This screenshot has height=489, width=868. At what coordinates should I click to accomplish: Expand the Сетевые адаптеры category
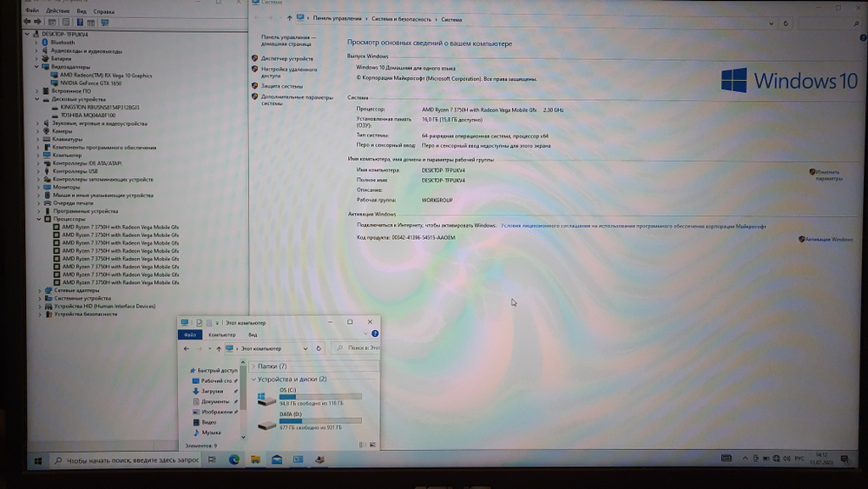tap(40, 290)
